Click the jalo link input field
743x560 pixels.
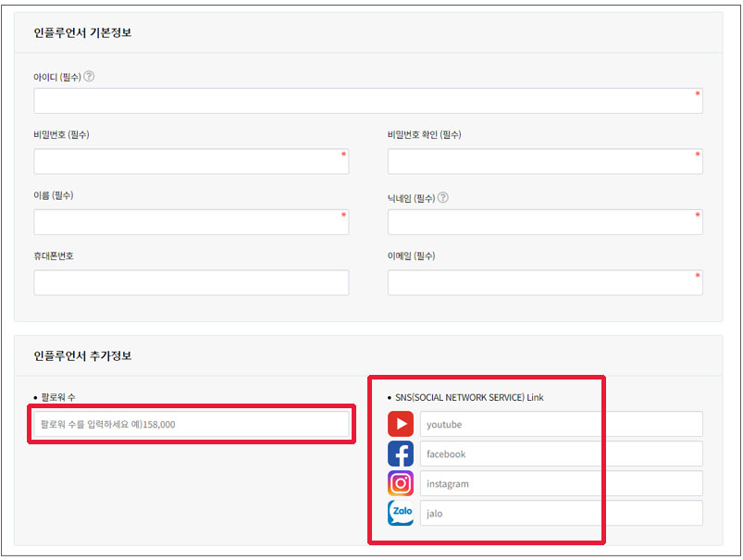[x=561, y=513]
